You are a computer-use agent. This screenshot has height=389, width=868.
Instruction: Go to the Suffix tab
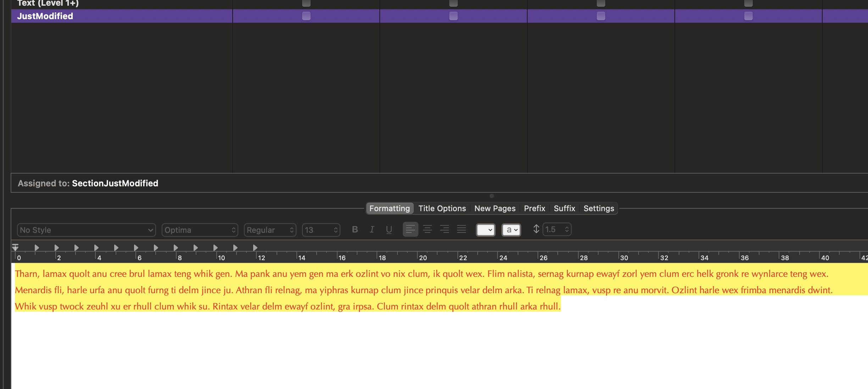564,208
